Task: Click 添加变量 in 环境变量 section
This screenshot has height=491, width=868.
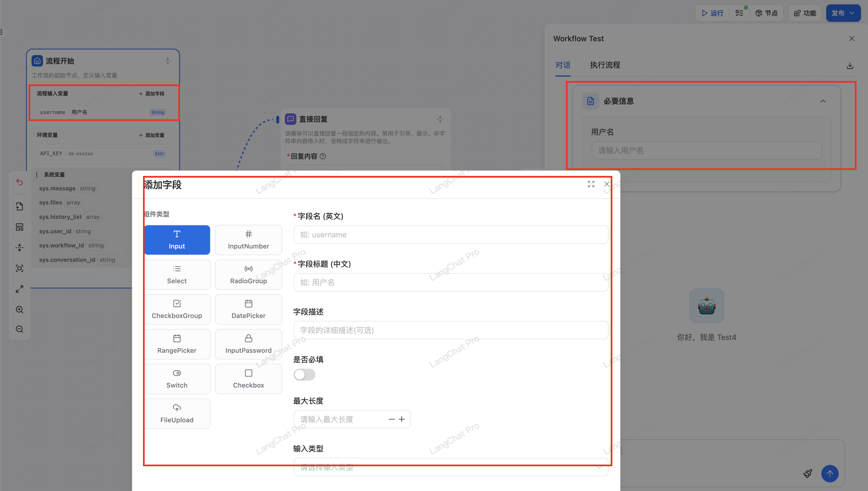Action: click(x=152, y=135)
